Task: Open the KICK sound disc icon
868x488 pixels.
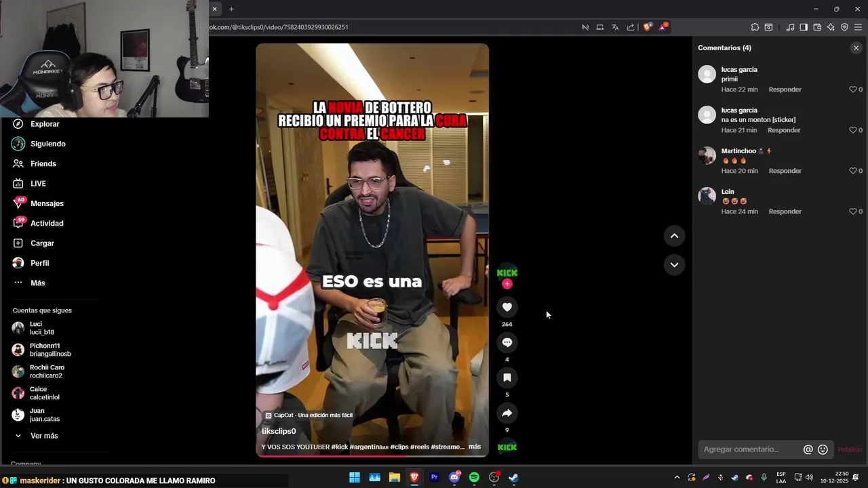Action: (x=507, y=447)
